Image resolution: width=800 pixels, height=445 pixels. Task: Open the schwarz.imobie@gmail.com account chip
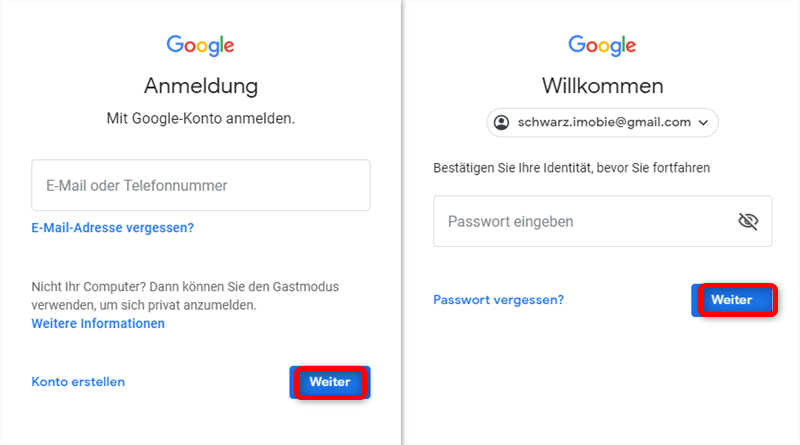(604, 122)
